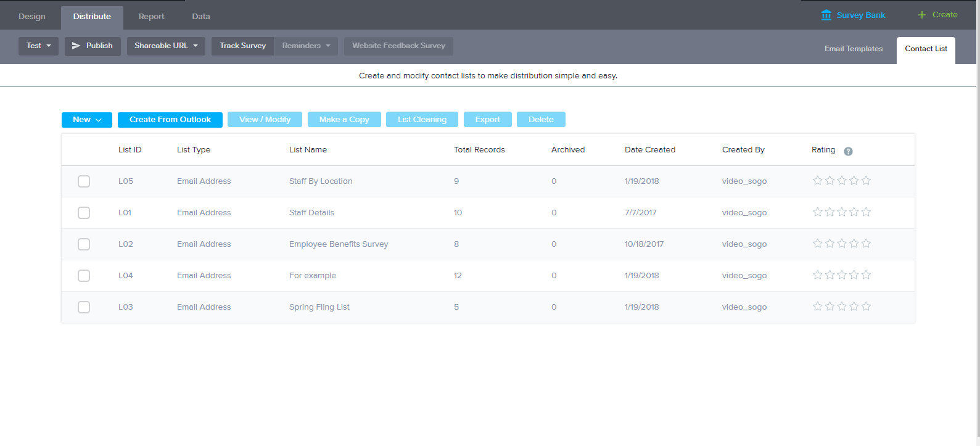The height and width of the screenshot is (446, 980).
Task: Rate For example list four stars
Action: click(854, 275)
